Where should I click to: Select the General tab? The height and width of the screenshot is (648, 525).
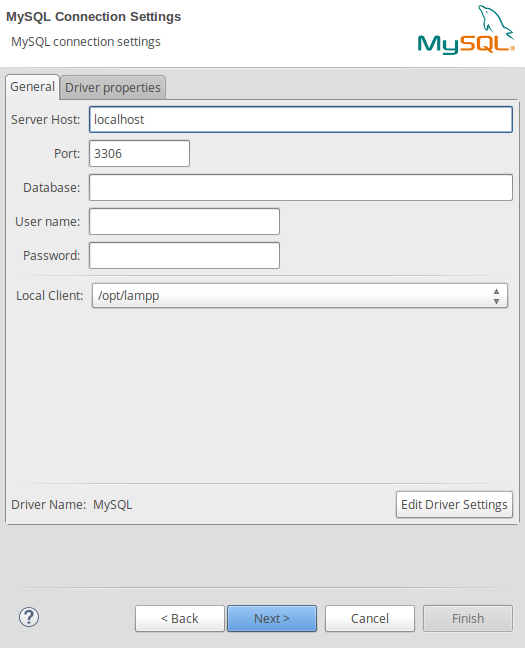pyautogui.click(x=33, y=87)
